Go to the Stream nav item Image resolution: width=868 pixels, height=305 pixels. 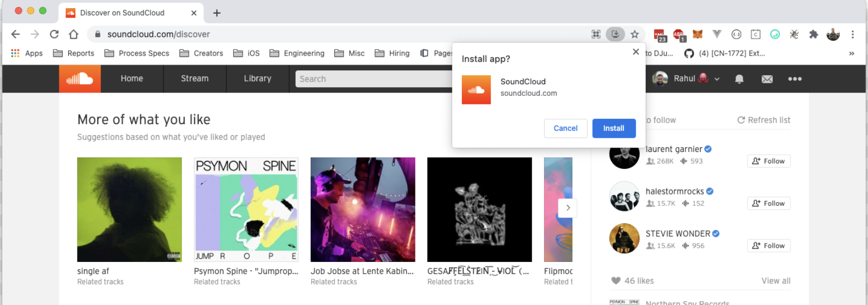pyautogui.click(x=195, y=79)
